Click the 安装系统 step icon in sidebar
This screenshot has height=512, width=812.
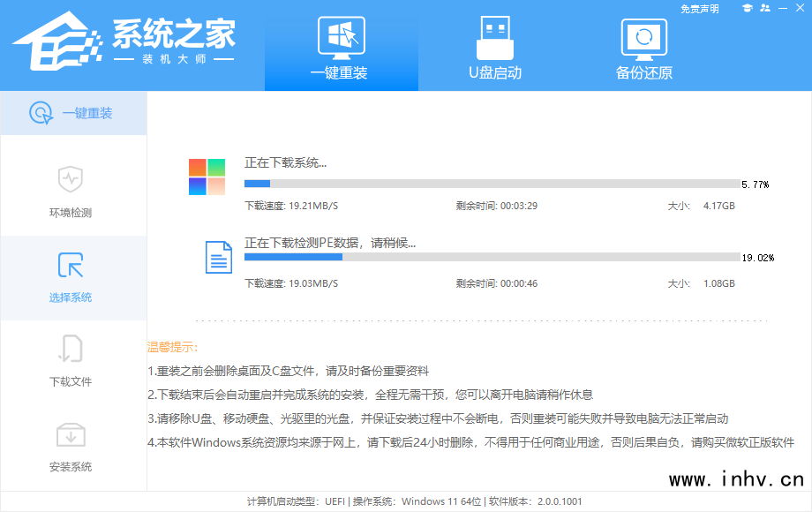(x=71, y=433)
